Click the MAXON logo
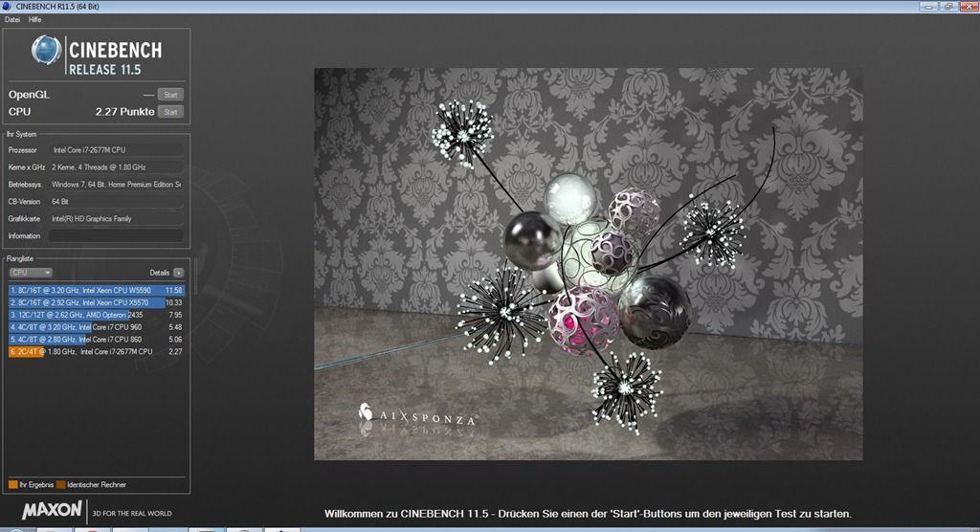980x532 pixels. [x=52, y=510]
